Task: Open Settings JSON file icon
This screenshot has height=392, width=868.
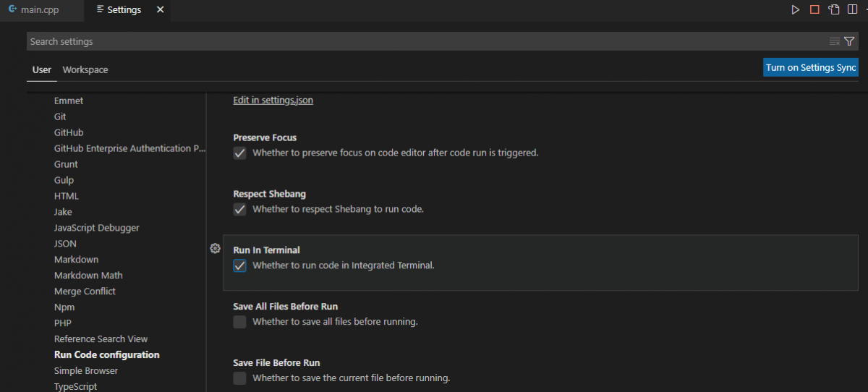Action: [834, 10]
